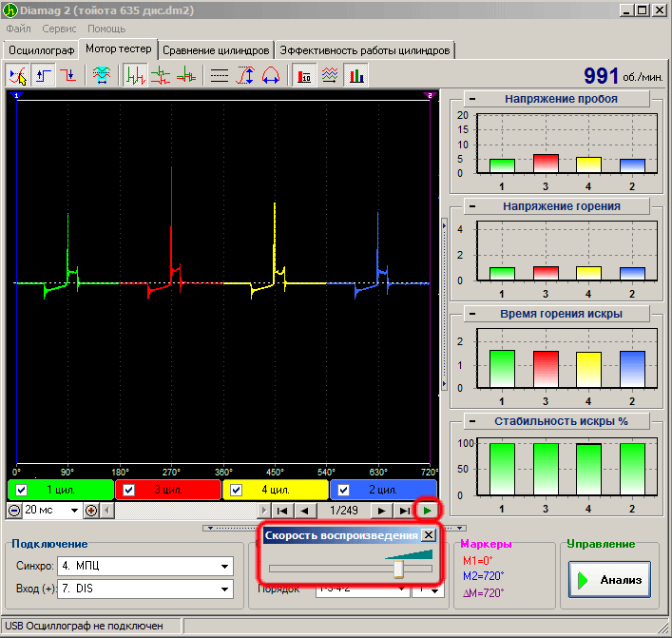Uncheck the 2 цил. checkbox
This screenshot has height=638, width=672.
coord(343,490)
